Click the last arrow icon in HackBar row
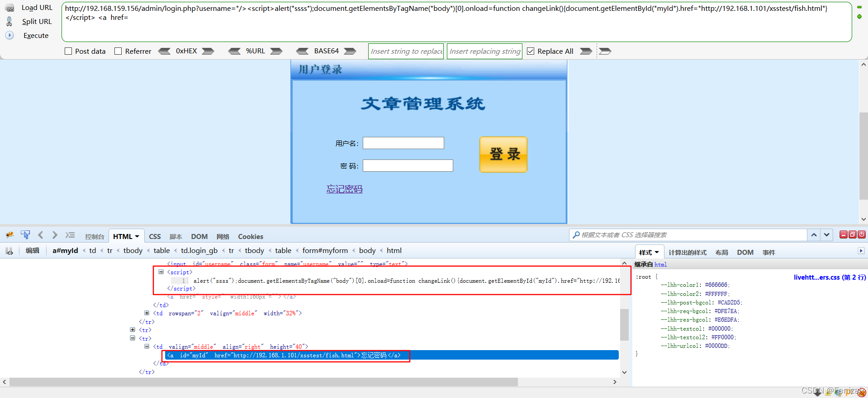This screenshot has height=398, width=868. [x=605, y=51]
